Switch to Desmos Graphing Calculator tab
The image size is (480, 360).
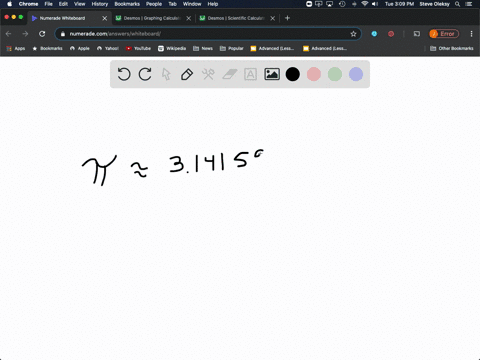(x=152, y=18)
